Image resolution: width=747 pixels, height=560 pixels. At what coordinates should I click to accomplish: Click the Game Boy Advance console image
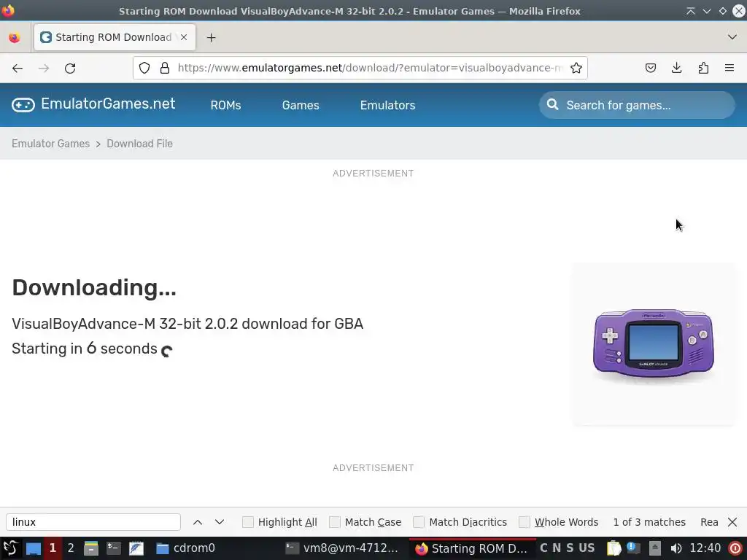pyautogui.click(x=653, y=344)
